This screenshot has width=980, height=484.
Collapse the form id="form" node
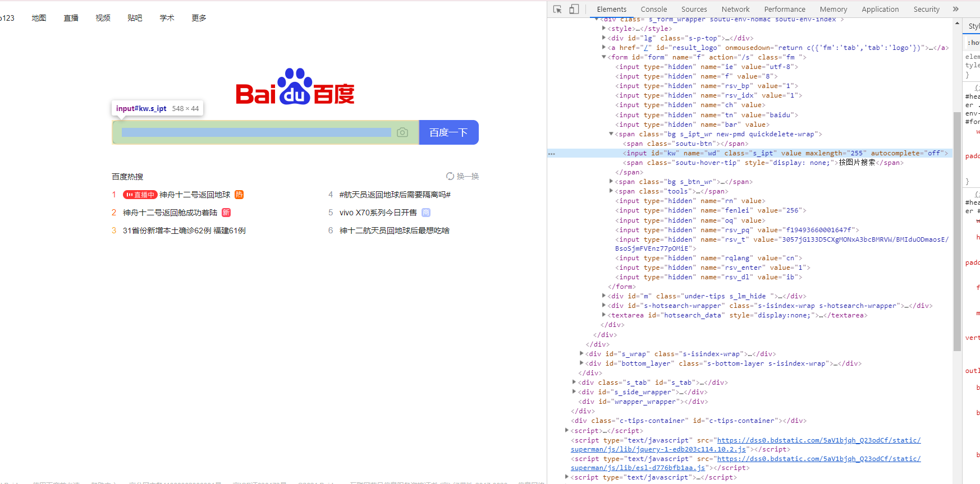(604, 57)
